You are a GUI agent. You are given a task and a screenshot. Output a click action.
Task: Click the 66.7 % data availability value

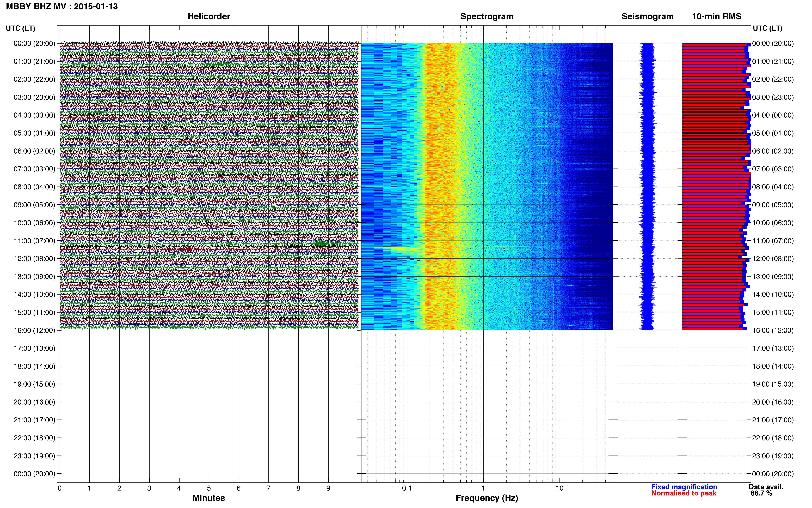pos(761,493)
